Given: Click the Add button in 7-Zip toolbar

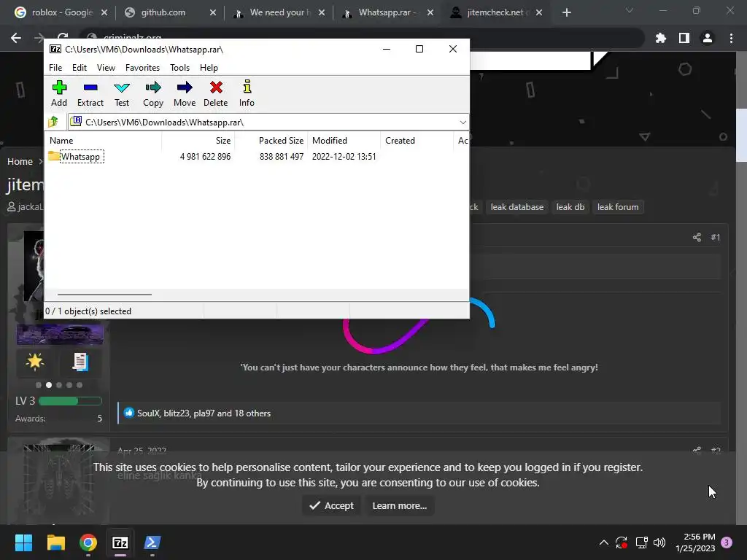Looking at the screenshot, I should [x=59, y=94].
